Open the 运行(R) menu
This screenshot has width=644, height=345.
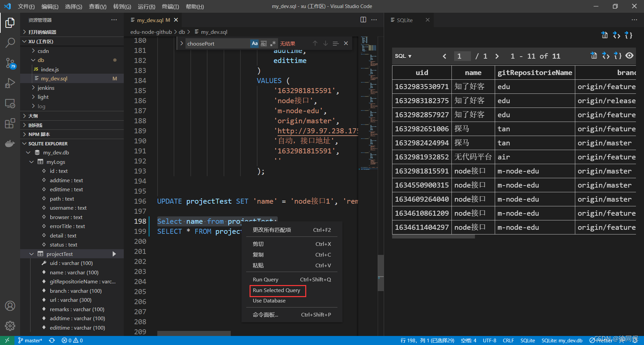pos(146,6)
